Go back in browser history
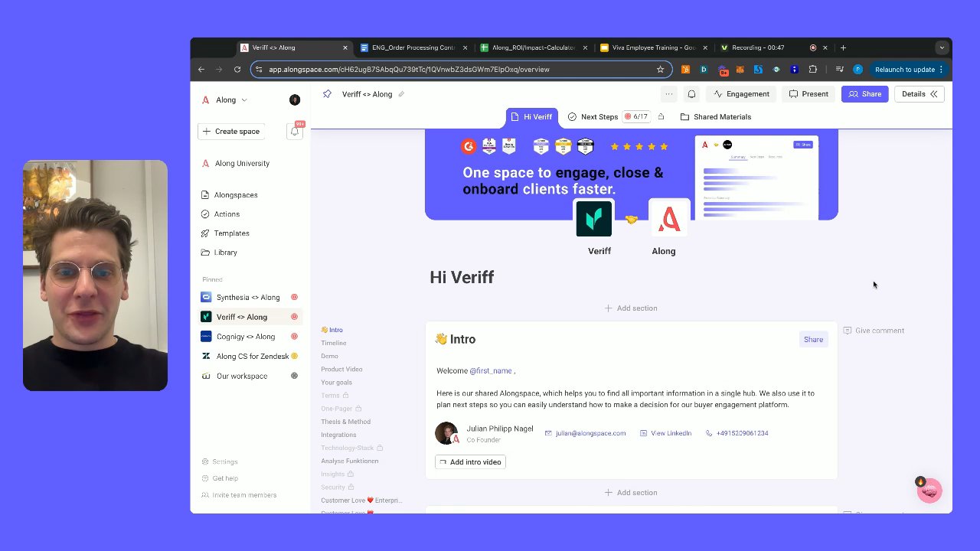The height and width of the screenshot is (551, 980). coord(201,70)
